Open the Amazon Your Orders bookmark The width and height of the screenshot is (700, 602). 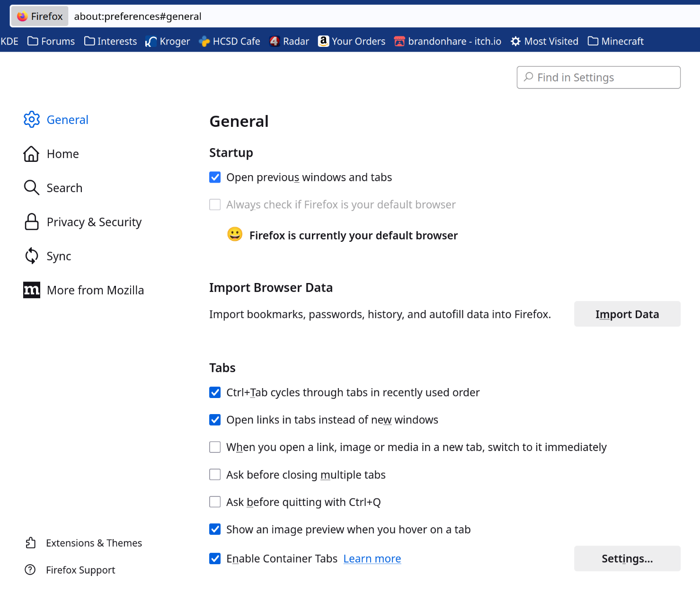(352, 41)
